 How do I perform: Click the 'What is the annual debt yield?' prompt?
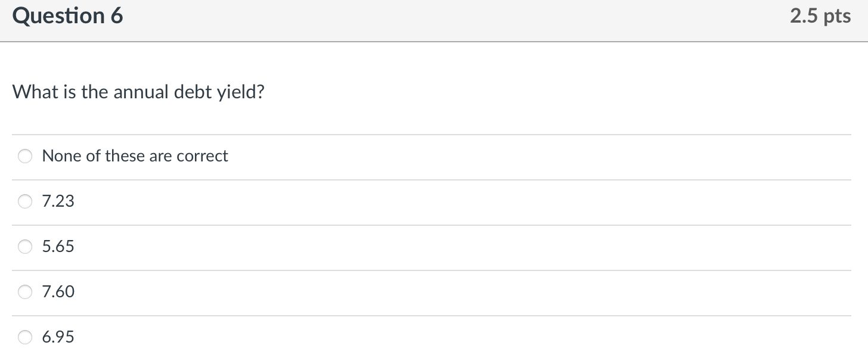pos(138,92)
